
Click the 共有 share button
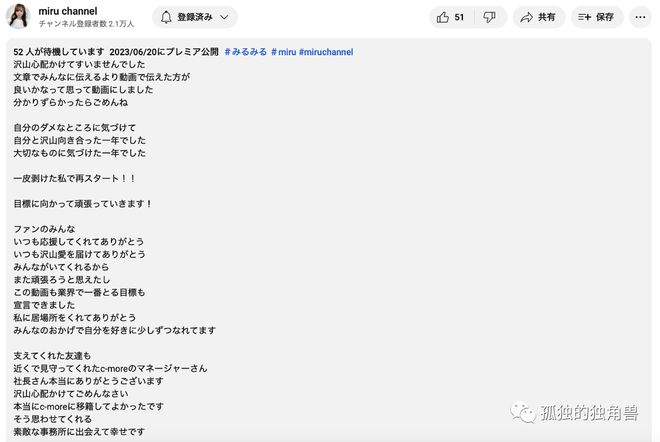pyautogui.click(x=539, y=17)
